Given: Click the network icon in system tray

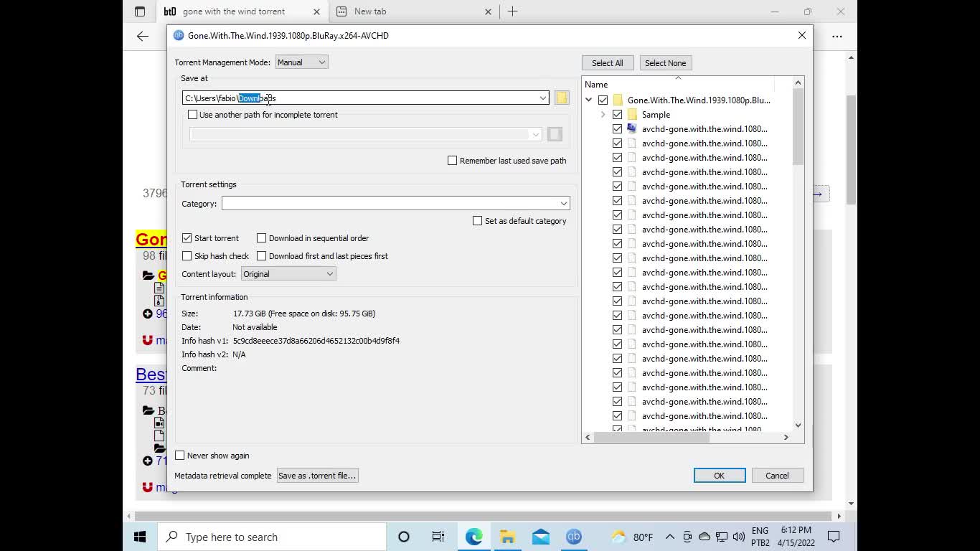Looking at the screenshot, I should (721, 537).
